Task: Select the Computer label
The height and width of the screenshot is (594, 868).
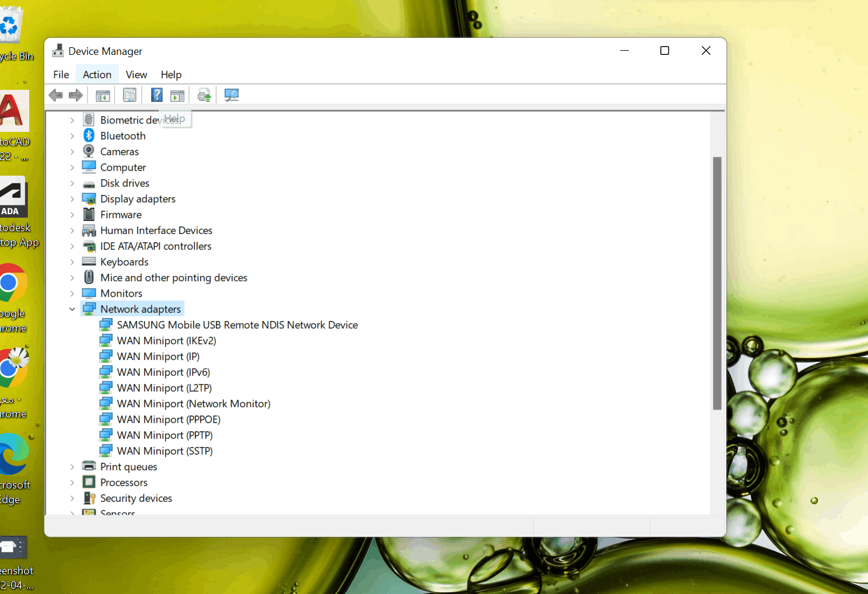Action: (x=123, y=167)
